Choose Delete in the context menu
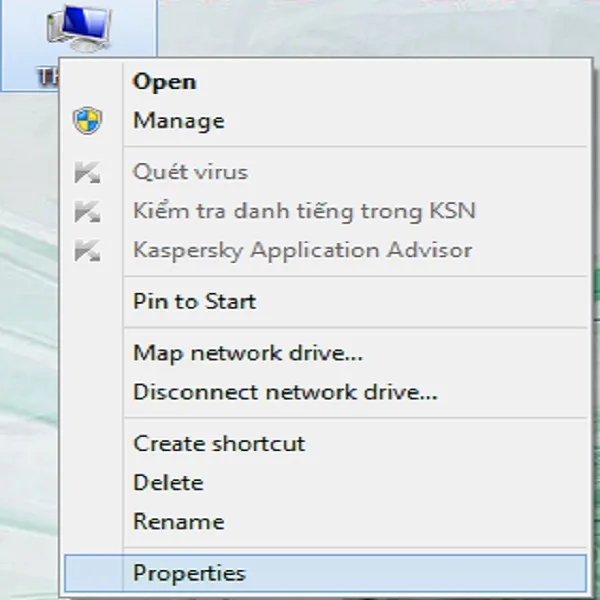 (325, 483)
